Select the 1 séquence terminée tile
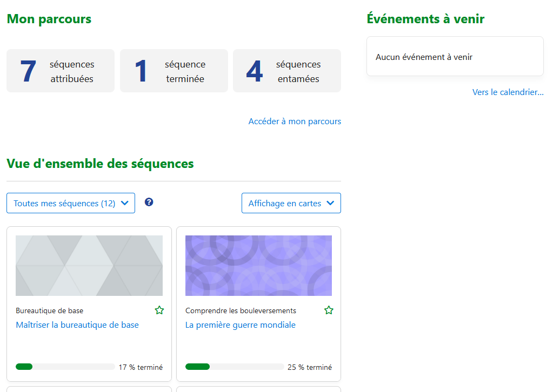Screen dimensions: 554x392 [173, 71]
